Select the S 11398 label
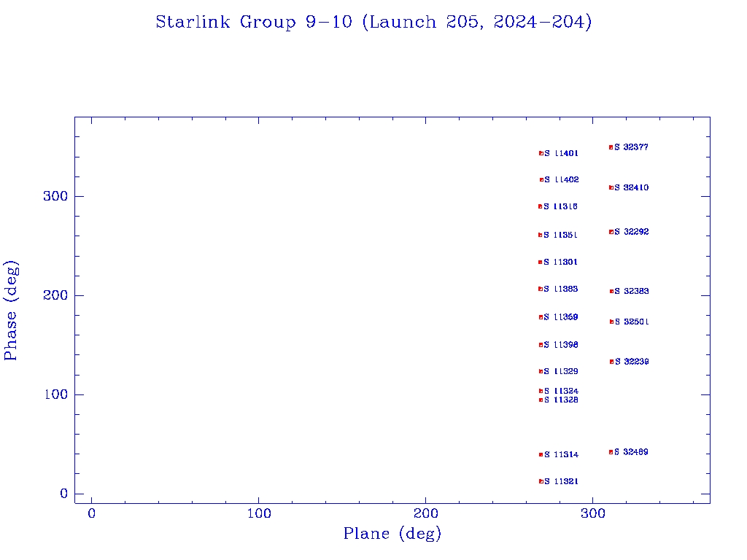This screenshot has width=747, height=560. click(561, 345)
